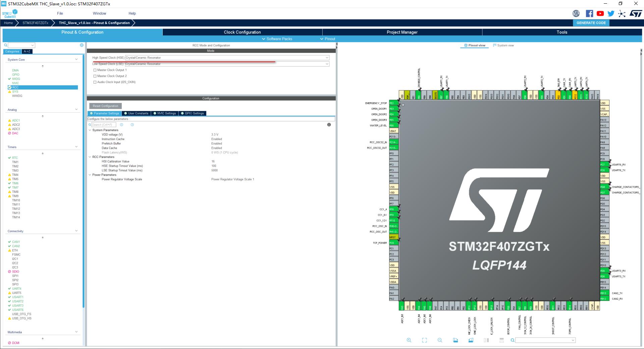Zoom in on the pinout view

click(x=409, y=340)
